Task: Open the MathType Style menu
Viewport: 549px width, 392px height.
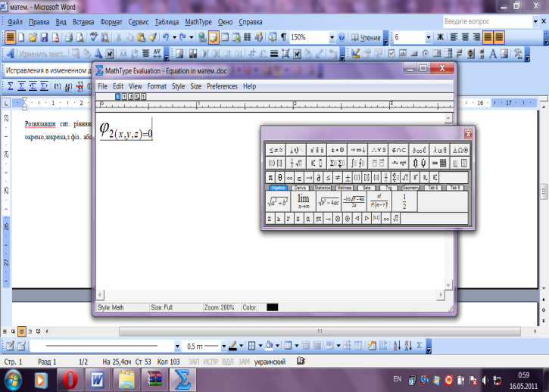Action: pos(178,86)
